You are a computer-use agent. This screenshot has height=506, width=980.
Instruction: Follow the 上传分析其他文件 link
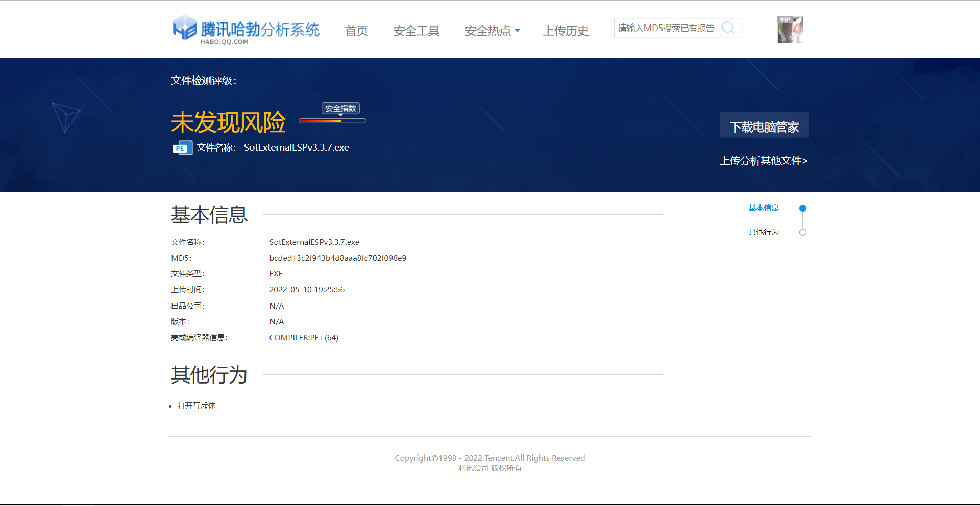click(764, 161)
